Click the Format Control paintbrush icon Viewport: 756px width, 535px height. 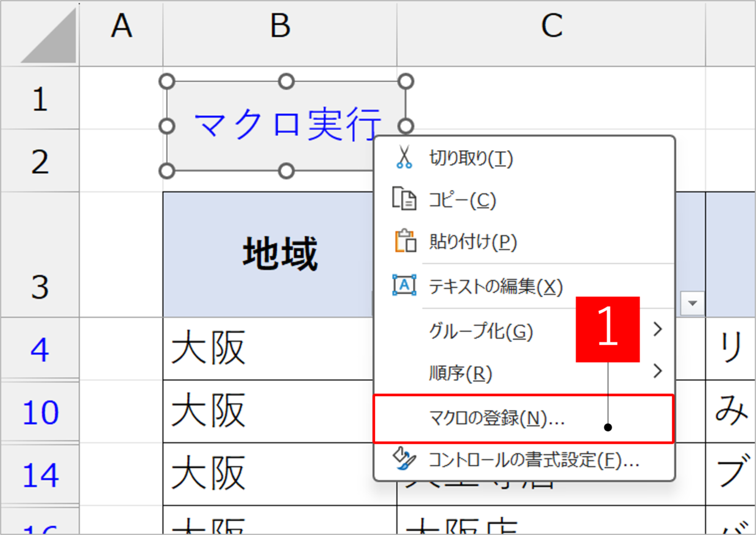tap(405, 459)
